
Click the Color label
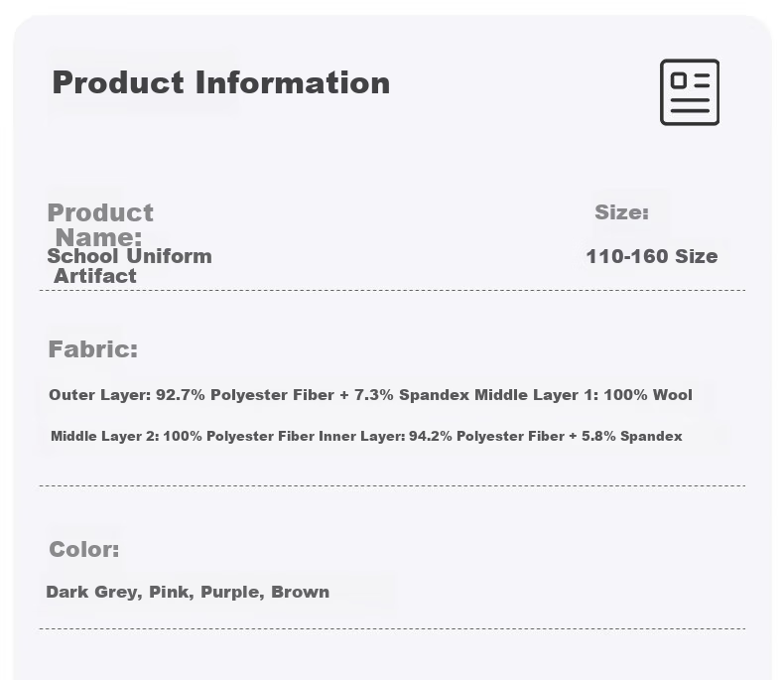(84, 550)
